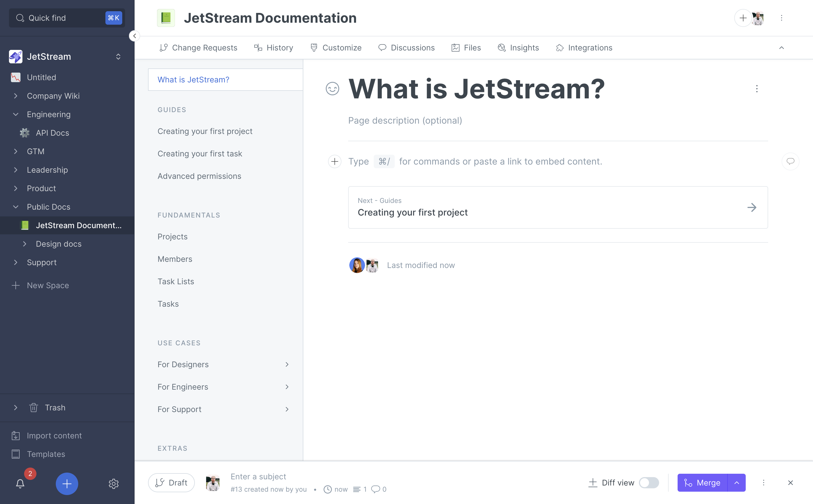Expand the Trash section chevron

(15, 408)
